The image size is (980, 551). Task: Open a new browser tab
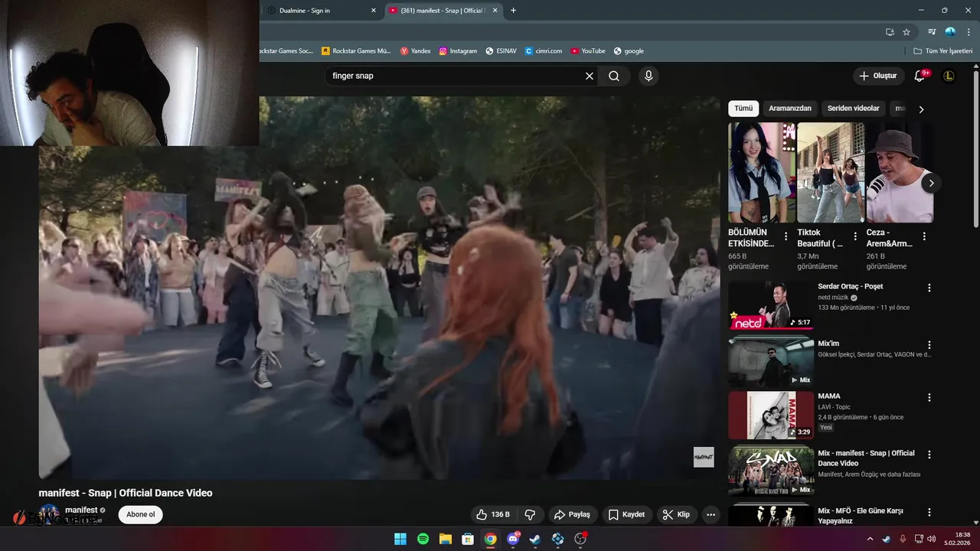(513, 11)
